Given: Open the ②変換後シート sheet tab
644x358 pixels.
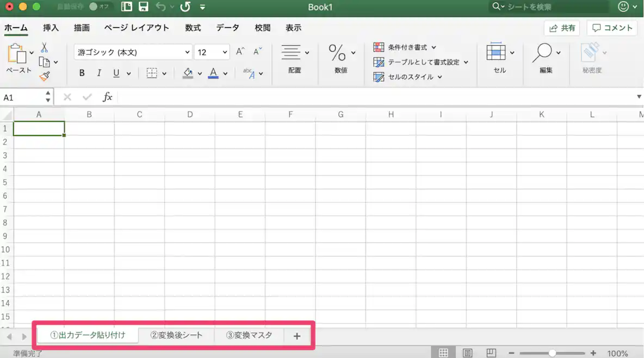Looking at the screenshot, I should pyautogui.click(x=176, y=335).
